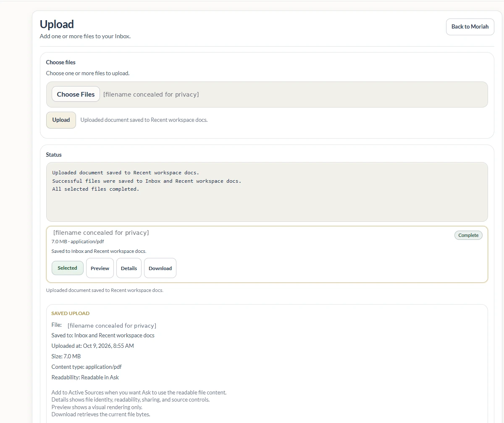
Task: Download the uploaded PDF file
Action: 160,268
